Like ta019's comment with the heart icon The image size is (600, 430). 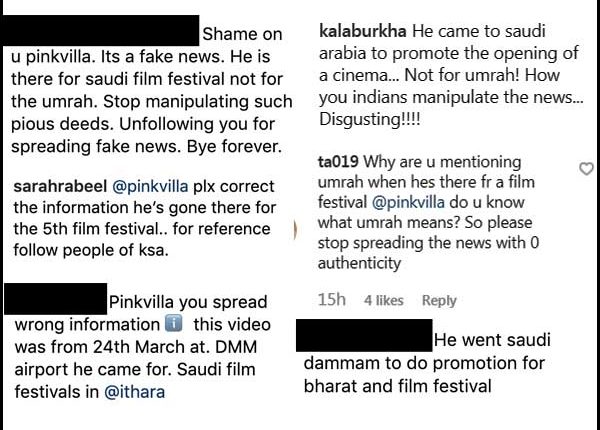click(x=586, y=169)
